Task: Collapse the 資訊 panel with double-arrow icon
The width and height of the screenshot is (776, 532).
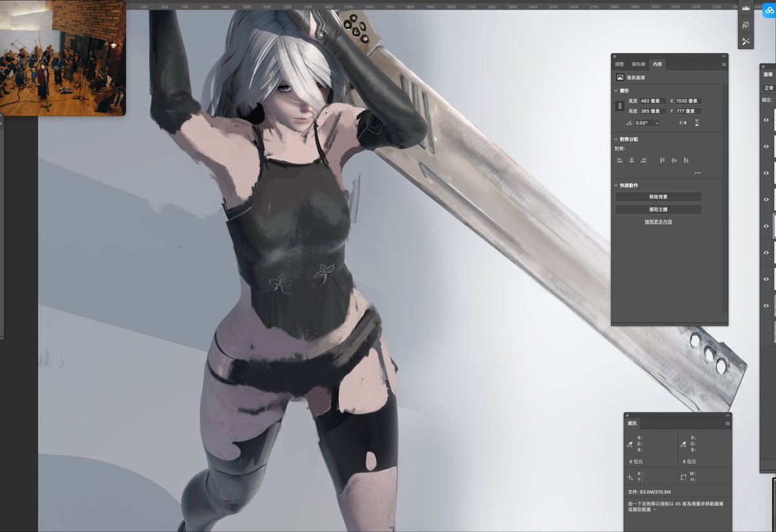Action: (728, 415)
